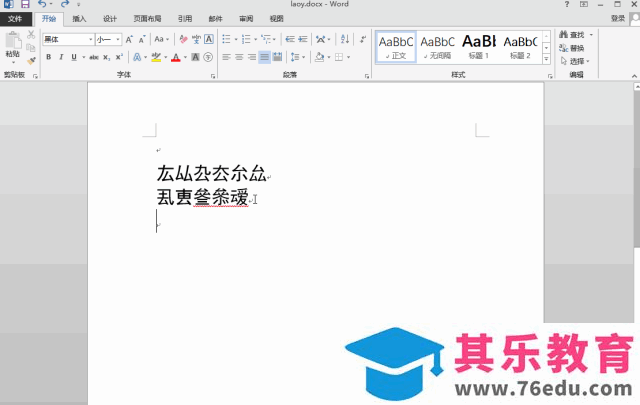Expand the numbering list dropdown arrow
The width and height of the screenshot is (640, 405).
tap(256, 40)
